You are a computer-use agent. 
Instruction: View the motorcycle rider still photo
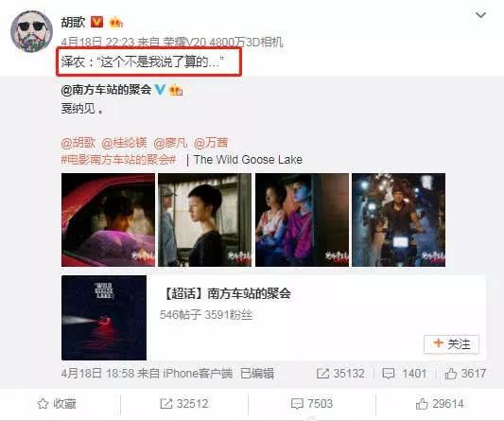point(399,219)
